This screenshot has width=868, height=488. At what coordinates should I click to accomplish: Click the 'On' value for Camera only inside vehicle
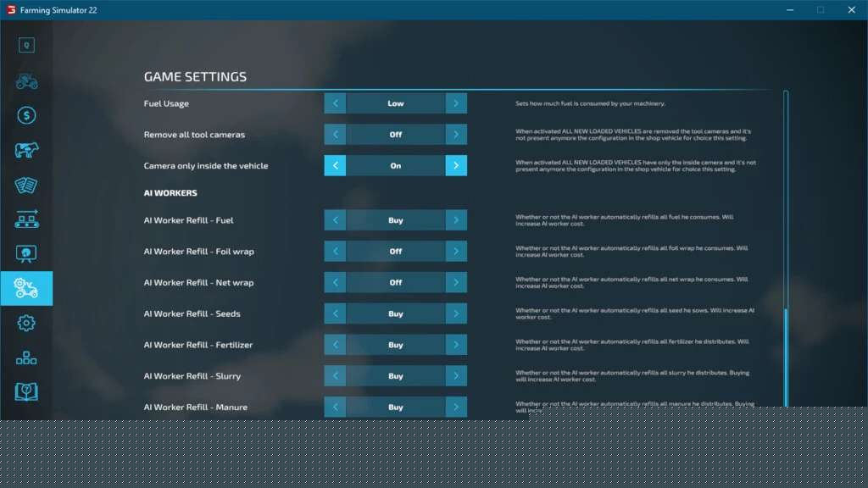[x=396, y=165]
